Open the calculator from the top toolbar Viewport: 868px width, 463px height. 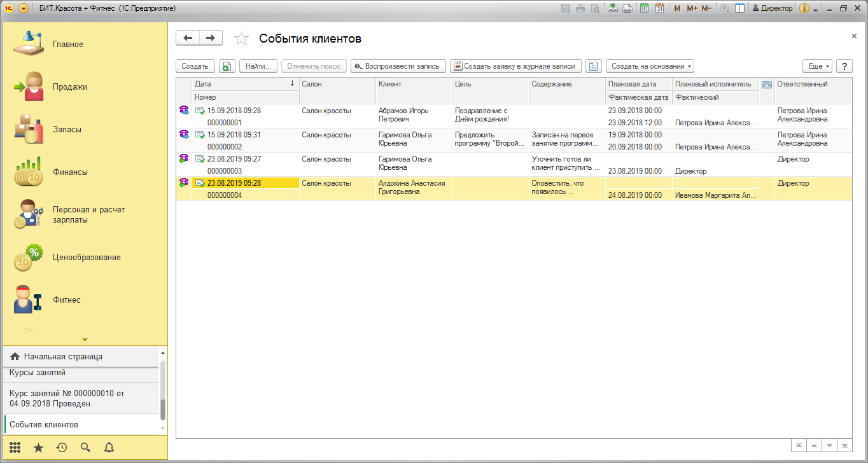pyautogui.click(x=644, y=8)
